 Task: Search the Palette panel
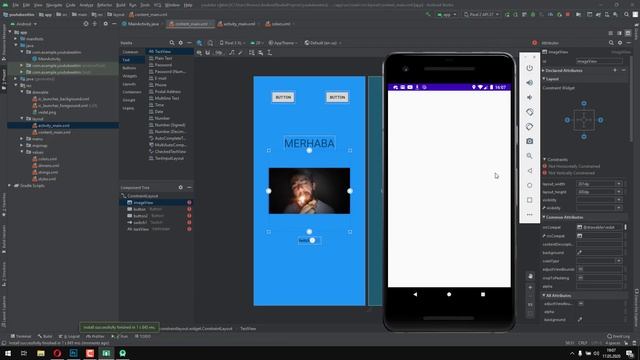(172, 43)
